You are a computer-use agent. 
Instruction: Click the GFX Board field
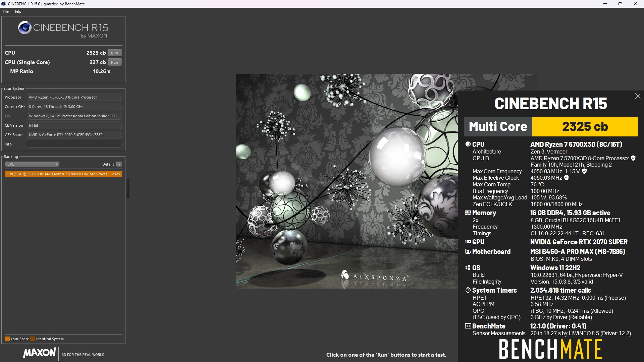pyautogui.click(x=74, y=135)
